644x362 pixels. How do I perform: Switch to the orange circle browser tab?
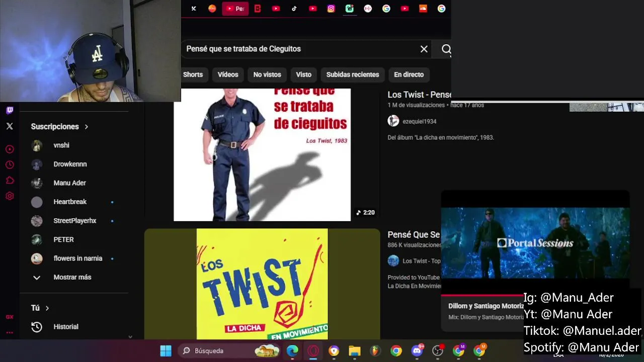pyautogui.click(x=212, y=9)
